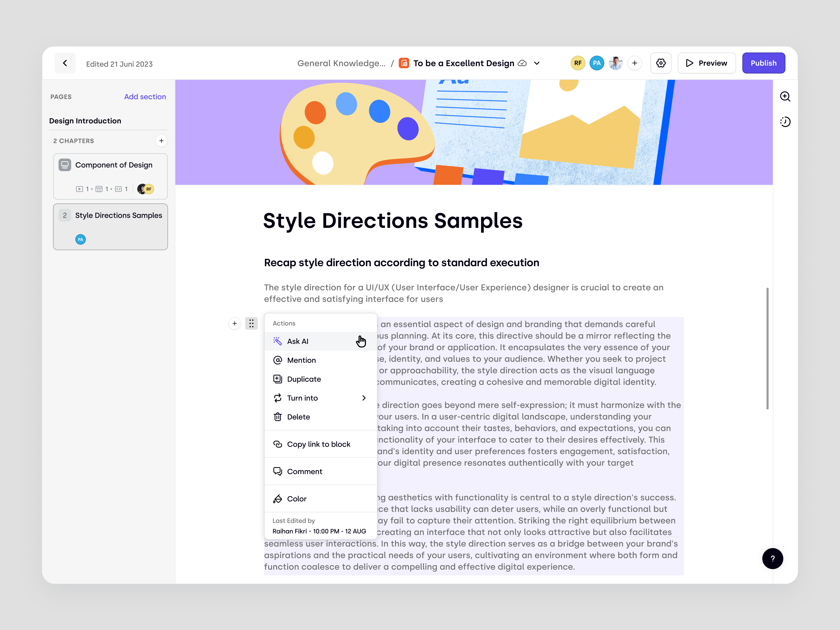Open help via the question mark icon
840x630 pixels.
pos(773,559)
